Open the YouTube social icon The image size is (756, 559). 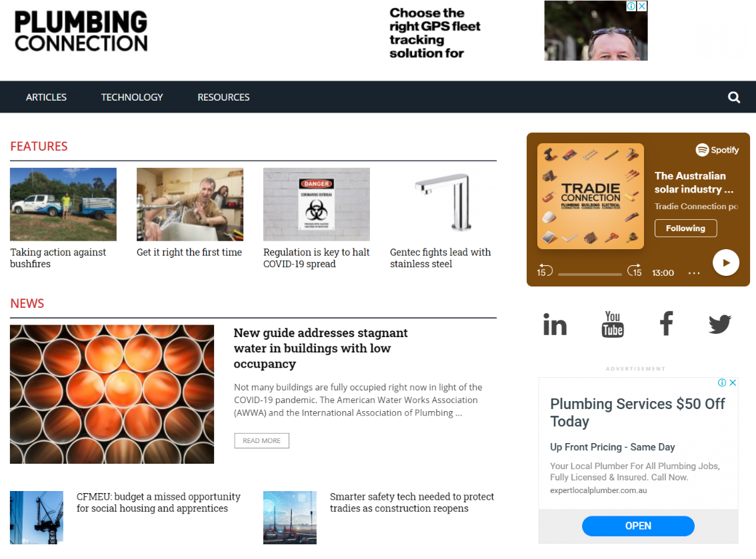click(612, 324)
